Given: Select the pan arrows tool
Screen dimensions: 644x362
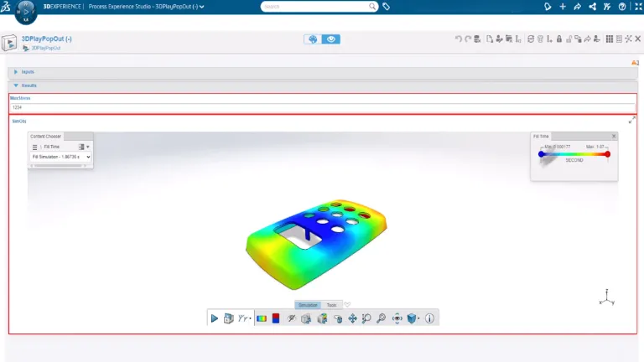Looking at the screenshot, I should pyautogui.click(x=352, y=318).
